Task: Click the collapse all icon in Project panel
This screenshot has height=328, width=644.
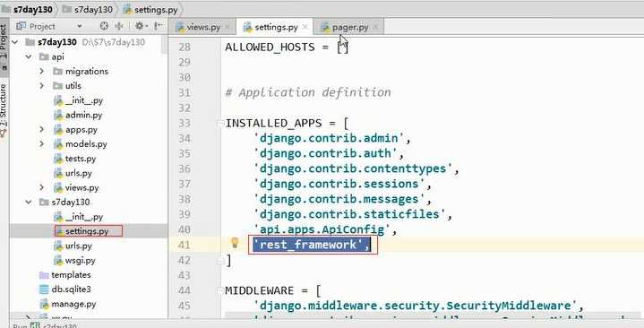Action: pyautogui.click(x=119, y=26)
